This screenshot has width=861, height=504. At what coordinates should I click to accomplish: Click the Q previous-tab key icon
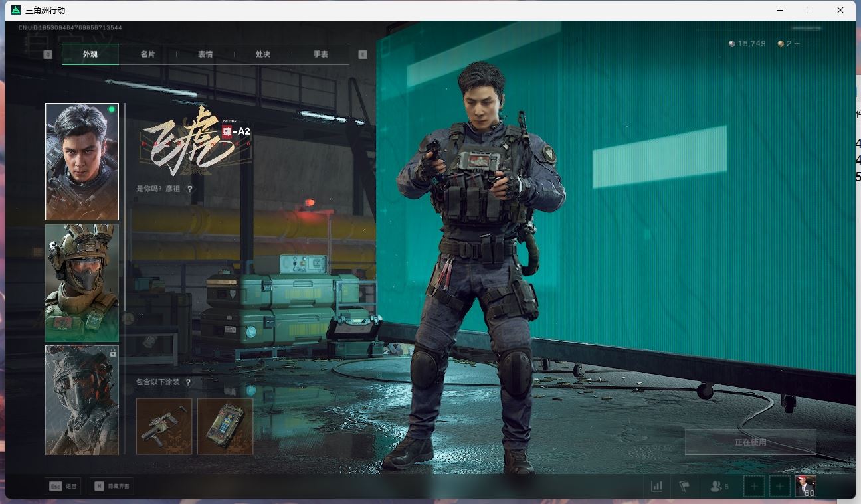tap(48, 54)
